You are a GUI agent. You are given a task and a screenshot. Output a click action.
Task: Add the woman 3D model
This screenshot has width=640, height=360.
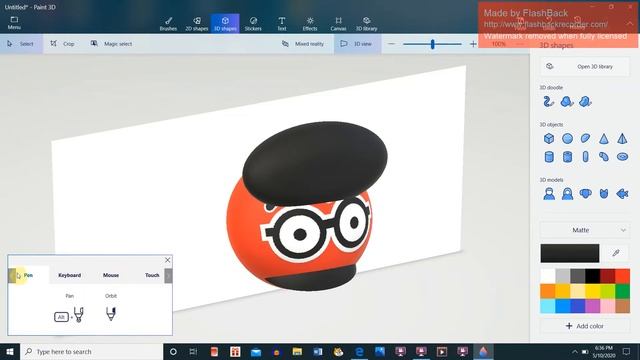tap(567, 193)
